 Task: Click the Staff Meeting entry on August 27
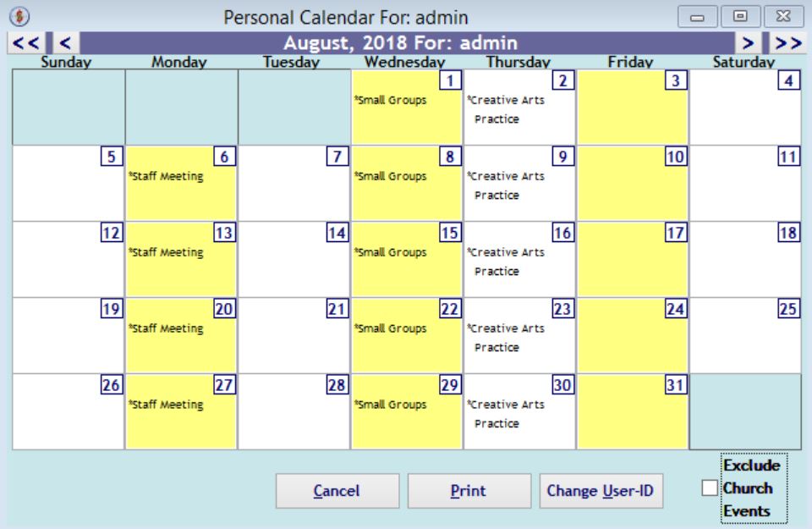click(x=167, y=405)
